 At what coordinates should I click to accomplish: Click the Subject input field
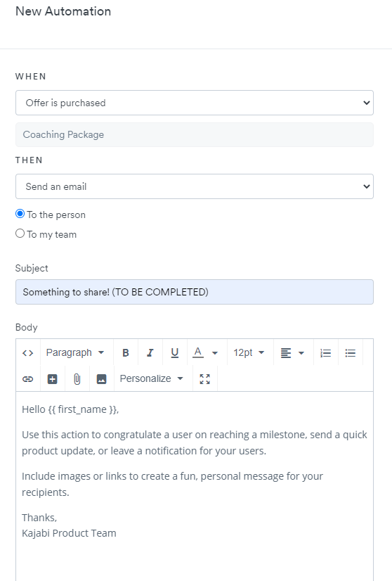tap(195, 292)
